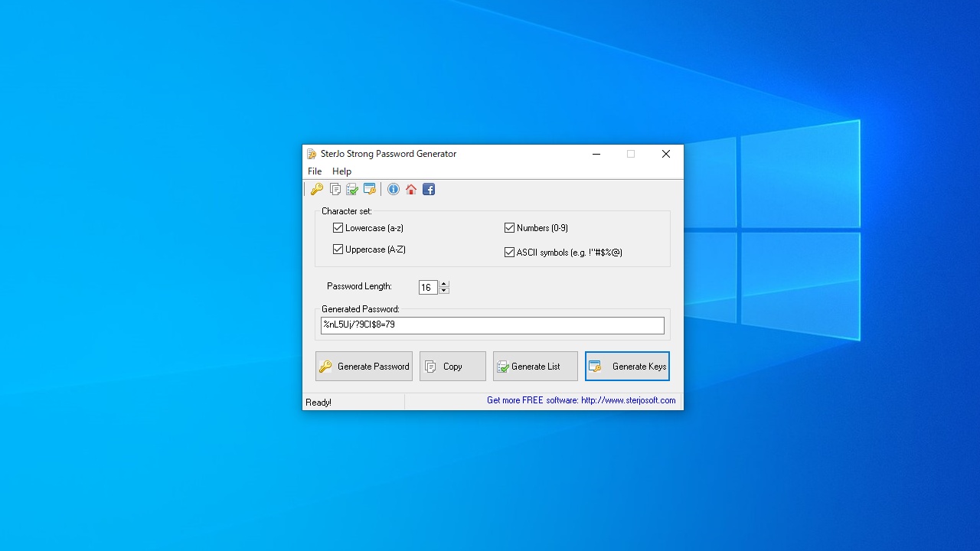Open the blue info About icon

click(x=394, y=189)
